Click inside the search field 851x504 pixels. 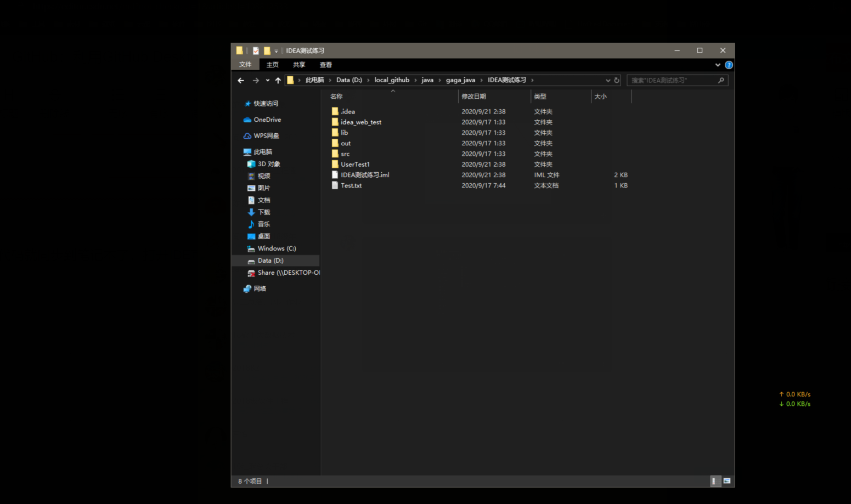669,80
